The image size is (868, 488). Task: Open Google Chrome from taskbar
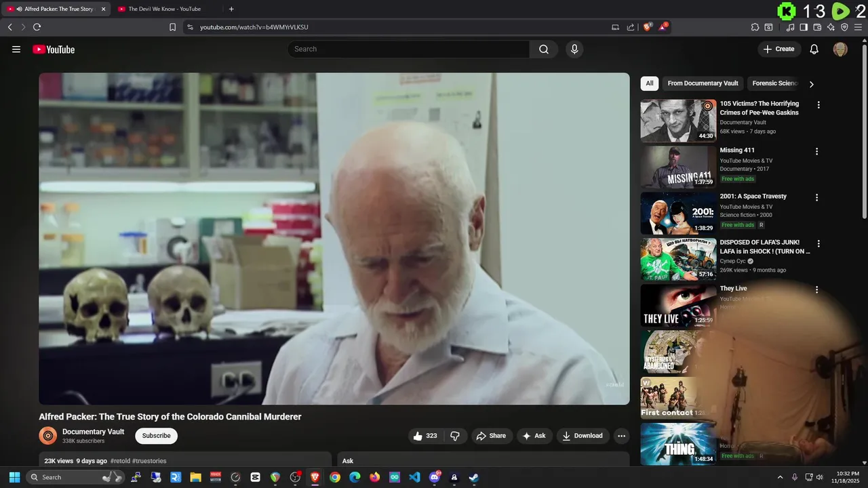(335, 477)
